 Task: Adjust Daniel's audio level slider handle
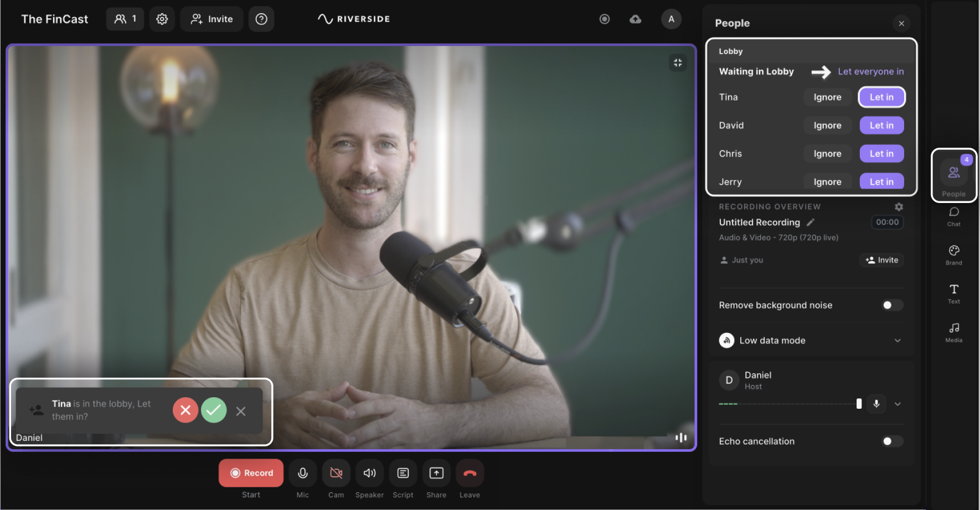coord(859,404)
